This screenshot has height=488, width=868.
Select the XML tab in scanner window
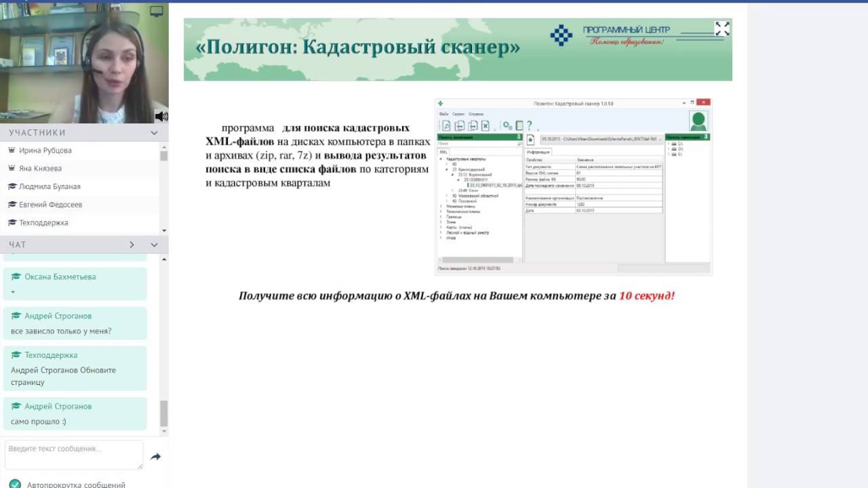click(443, 152)
